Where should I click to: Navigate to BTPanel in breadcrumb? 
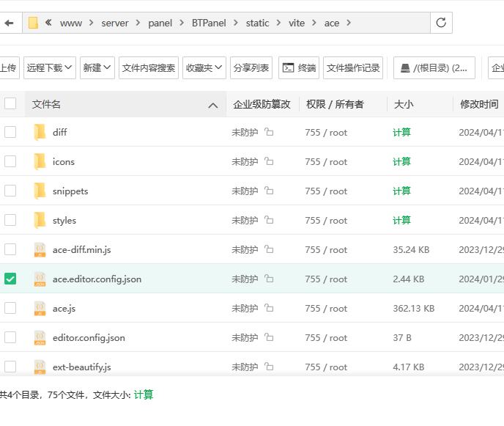209,23
